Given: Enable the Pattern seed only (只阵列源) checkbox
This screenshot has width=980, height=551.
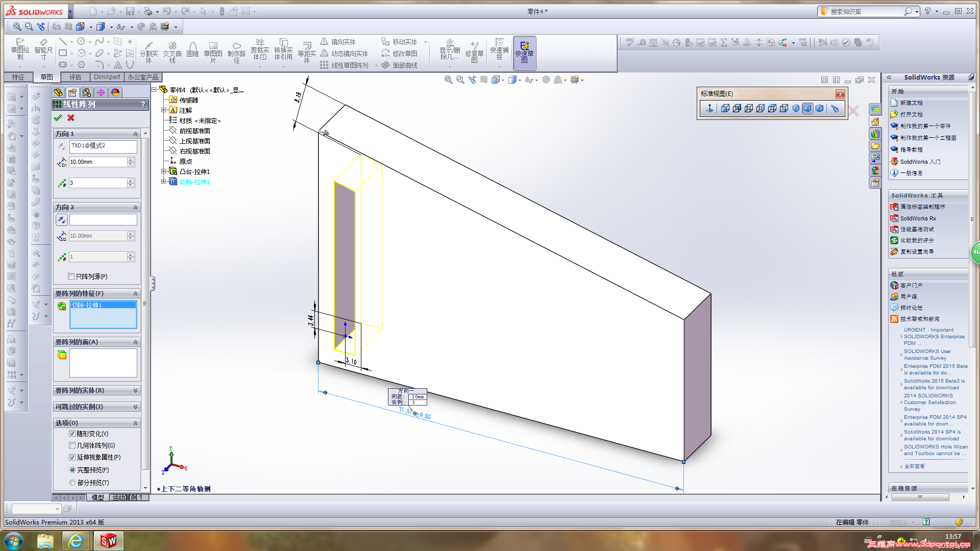Looking at the screenshot, I should [x=71, y=277].
